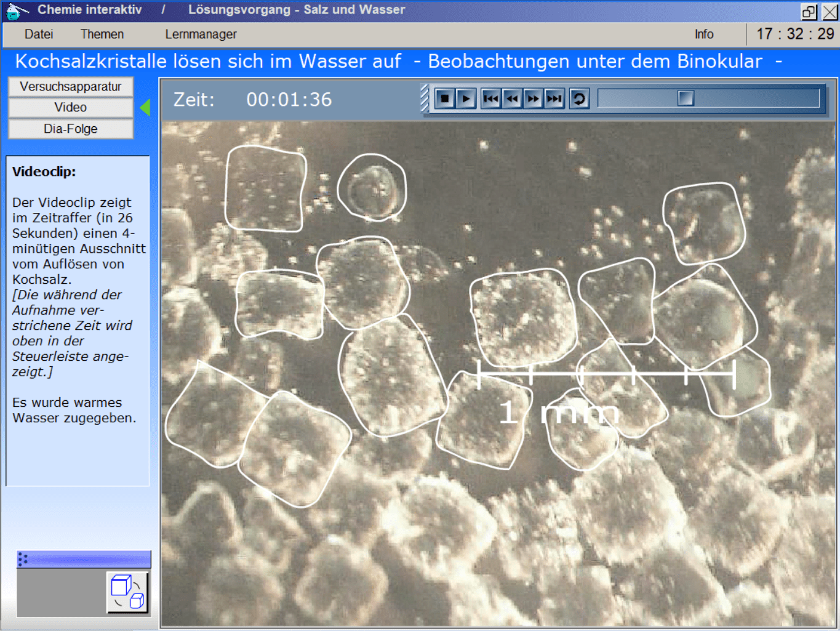840x631 pixels.
Task: Fast-forward the video clip
Action: (x=533, y=98)
